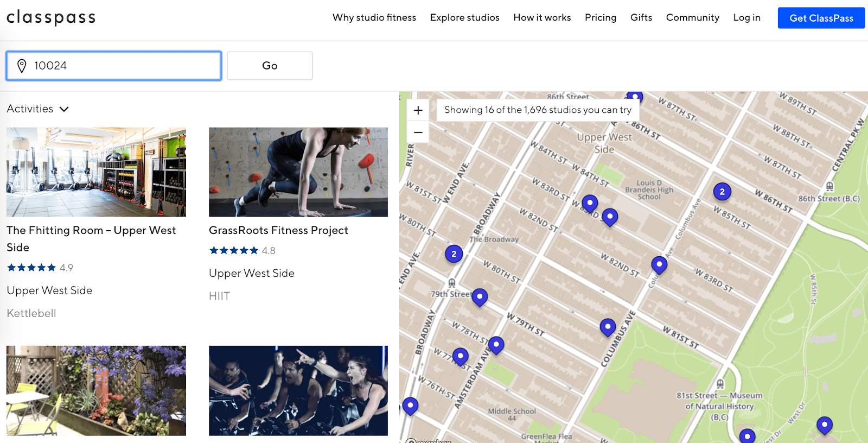The height and width of the screenshot is (443, 868).
Task: Open The Fhitting Room studio photo
Action: pyautogui.click(x=96, y=172)
